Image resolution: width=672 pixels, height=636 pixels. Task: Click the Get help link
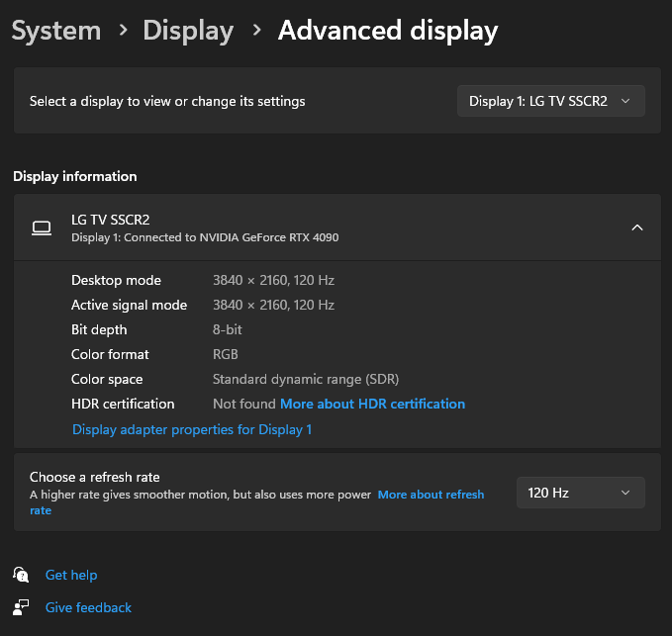coord(71,575)
